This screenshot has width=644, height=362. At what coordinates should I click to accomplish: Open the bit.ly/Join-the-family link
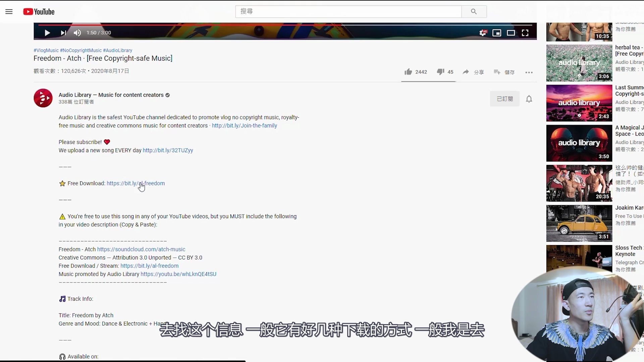click(245, 126)
